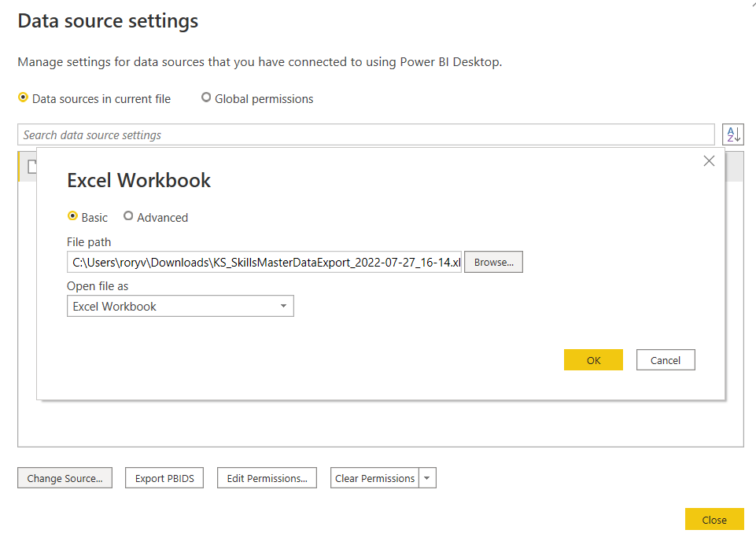Close the Data source settings window
This screenshot has height=541, width=756.
(x=714, y=520)
